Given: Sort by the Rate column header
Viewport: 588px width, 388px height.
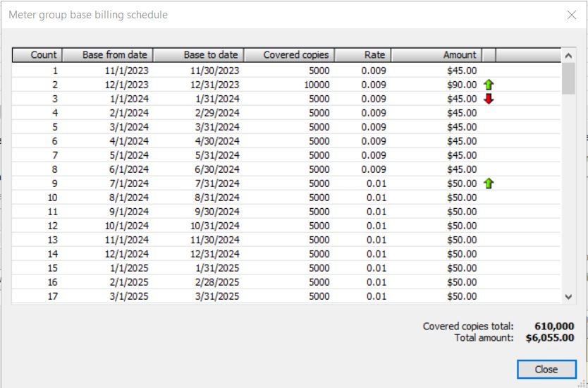Looking at the screenshot, I should (x=363, y=55).
